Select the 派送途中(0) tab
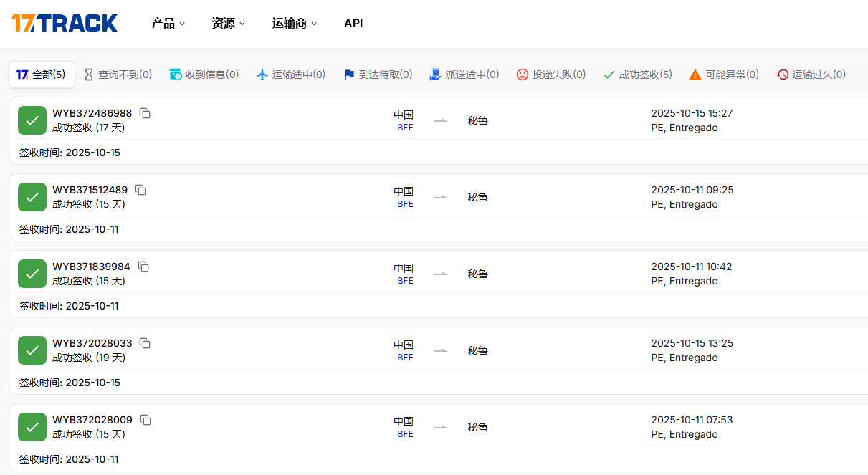 tap(464, 75)
